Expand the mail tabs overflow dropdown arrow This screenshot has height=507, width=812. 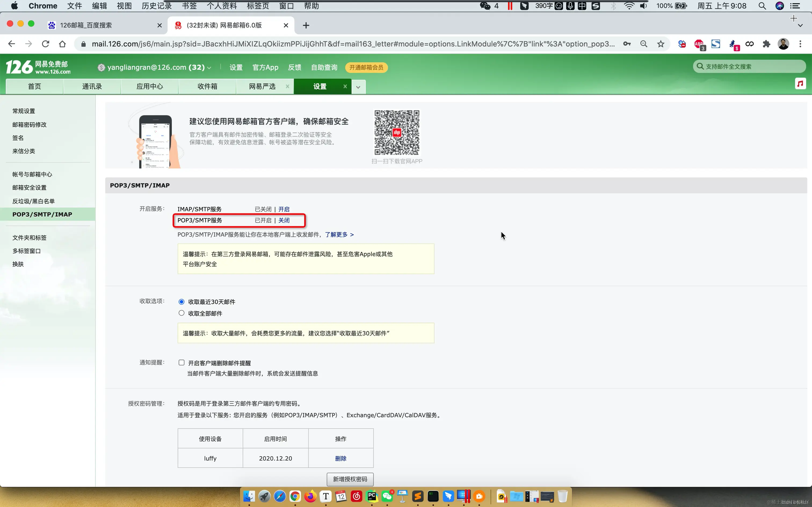[358, 87]
